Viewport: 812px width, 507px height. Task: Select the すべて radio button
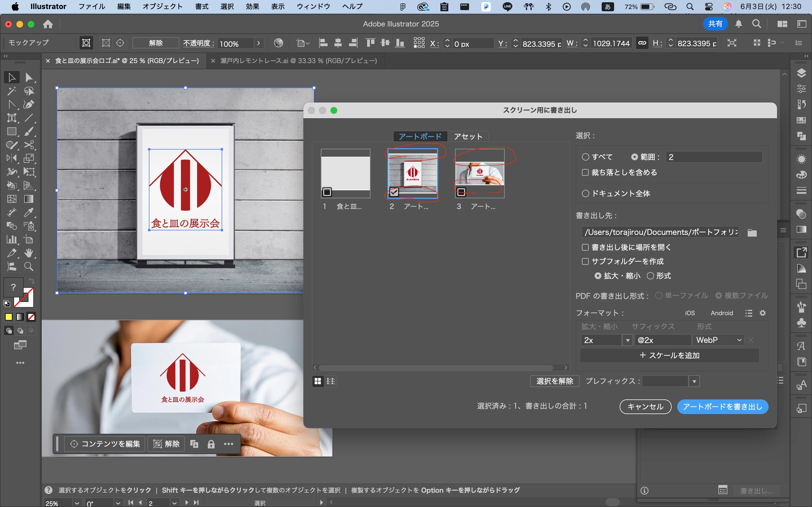point(586,157)
